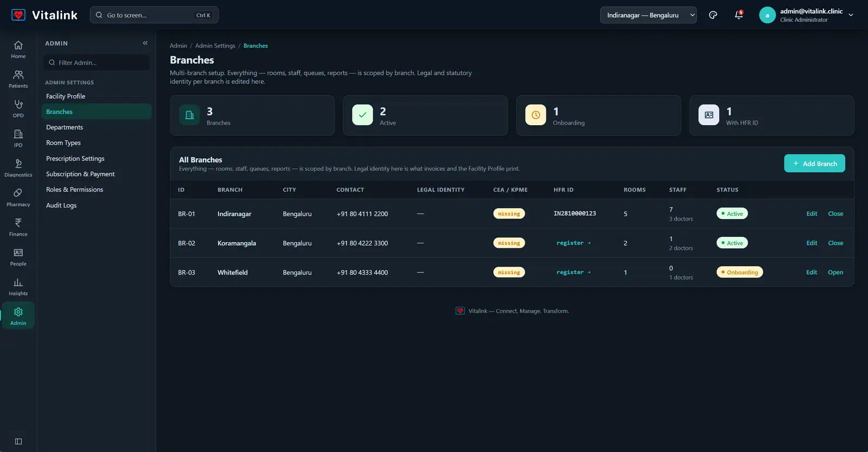Click the missing badge in Whitefield row
Viewport: 868px width, 452px height.
[509, 272]
